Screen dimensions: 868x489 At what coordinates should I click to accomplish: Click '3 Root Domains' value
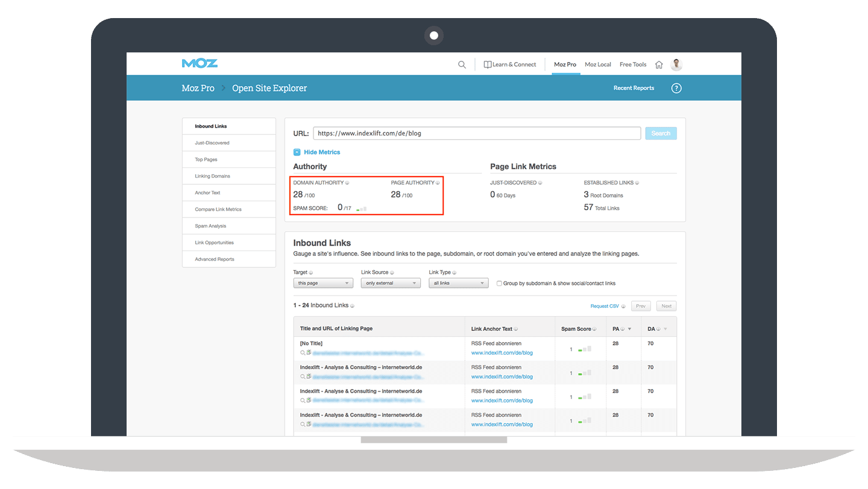[603, 195]
